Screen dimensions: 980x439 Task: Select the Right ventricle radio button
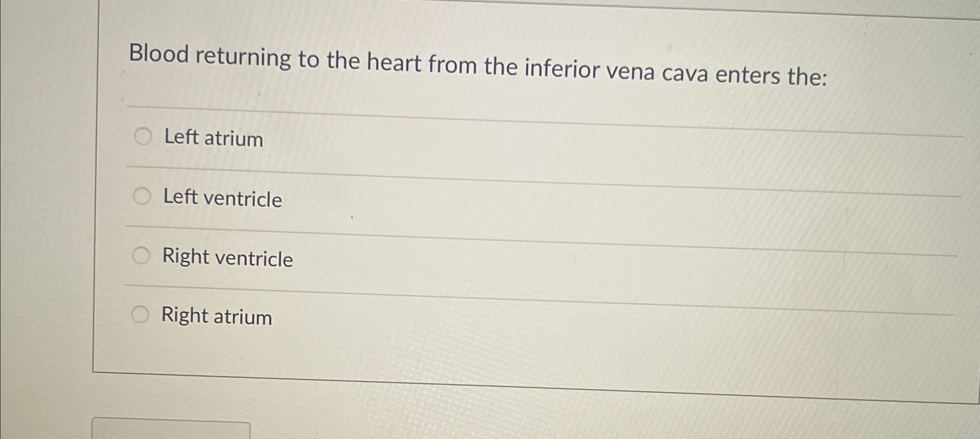(x=141, y=255)
